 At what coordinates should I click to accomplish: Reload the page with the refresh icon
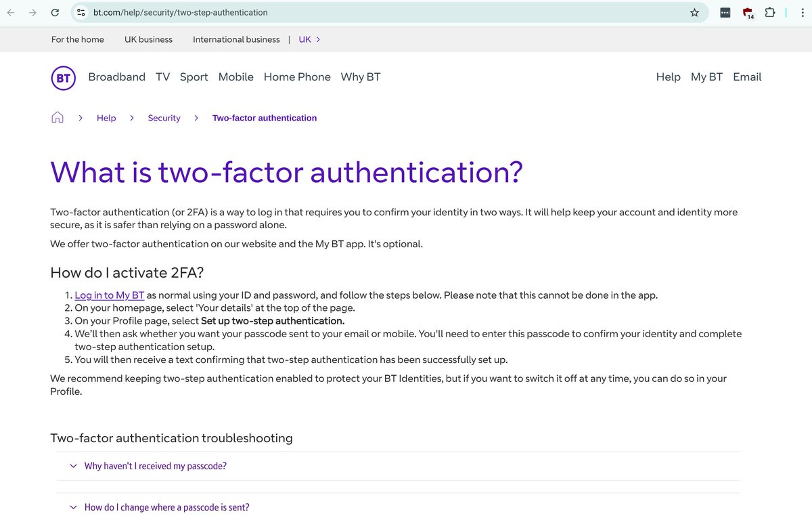click(x=55, y=12)
